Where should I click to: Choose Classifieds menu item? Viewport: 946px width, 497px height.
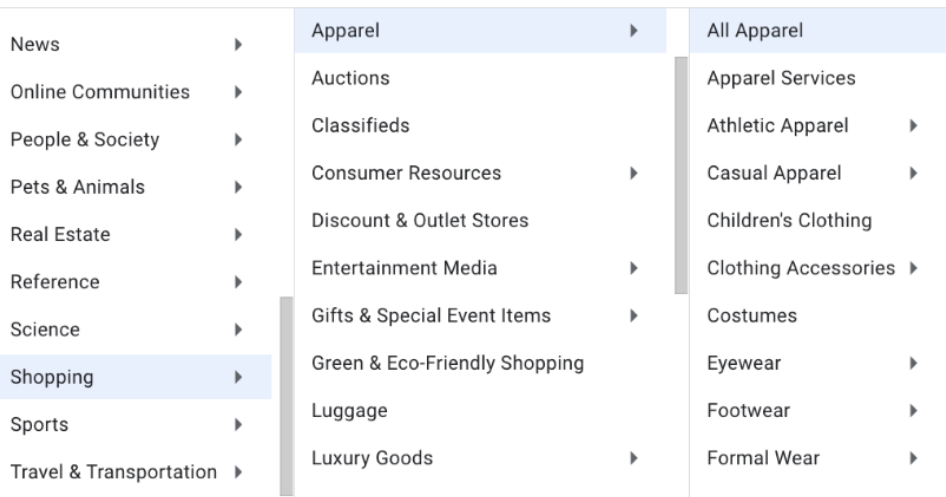(x=360, y=126)
